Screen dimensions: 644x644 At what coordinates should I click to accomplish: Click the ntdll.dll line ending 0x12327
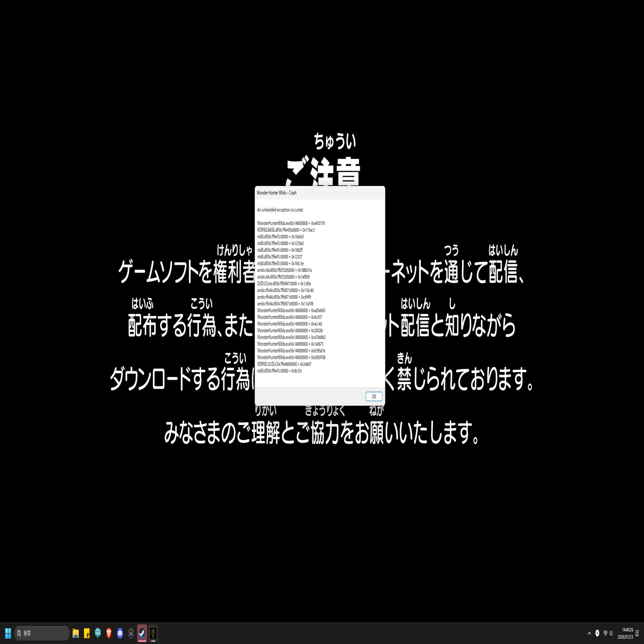[x=280, y=257]
